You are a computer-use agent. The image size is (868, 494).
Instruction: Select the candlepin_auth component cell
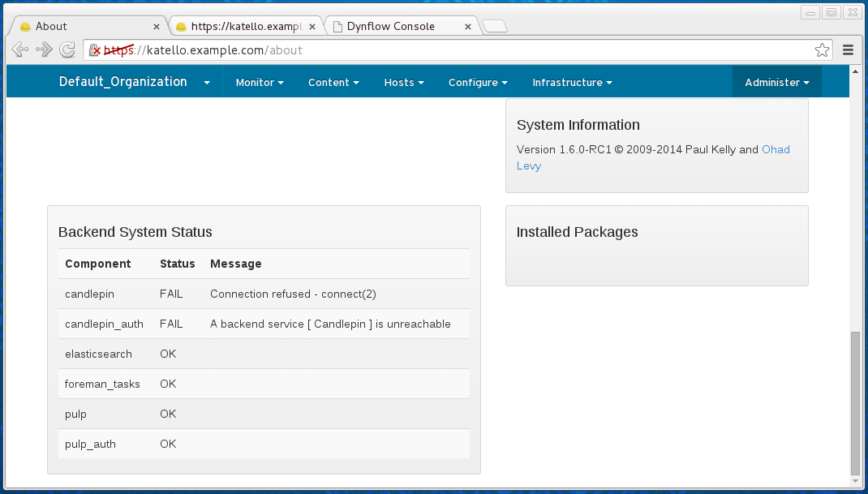tap(104, 324)
